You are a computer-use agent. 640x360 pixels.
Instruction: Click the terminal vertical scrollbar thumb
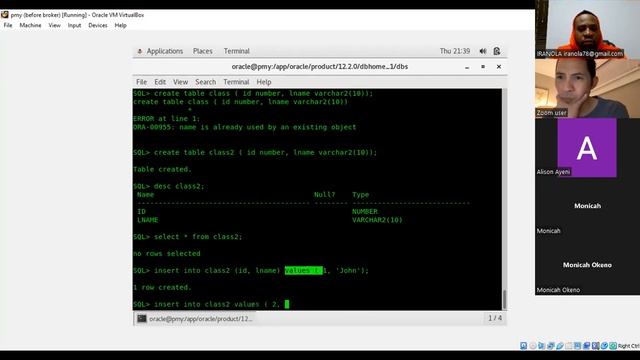pyautogui.click(x=504, y=300)
